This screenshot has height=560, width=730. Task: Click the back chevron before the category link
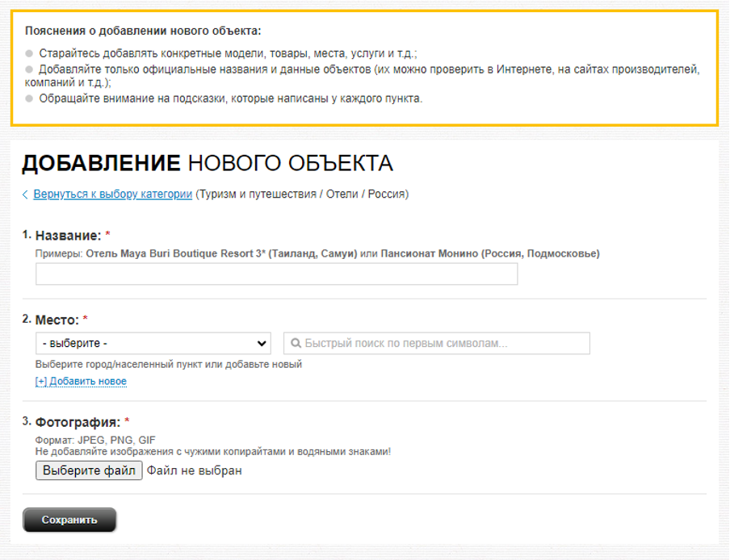click(25, 194)
